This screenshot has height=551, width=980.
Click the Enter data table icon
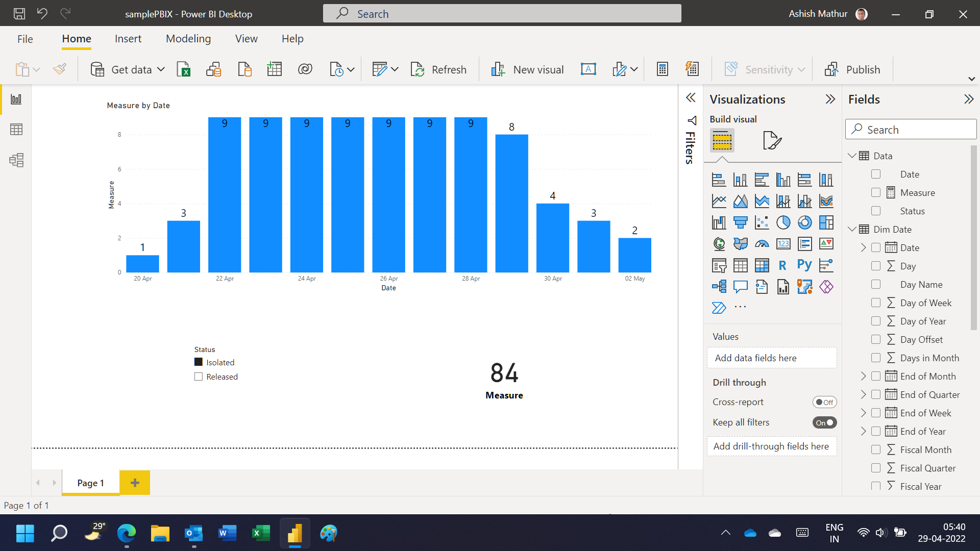275,69
